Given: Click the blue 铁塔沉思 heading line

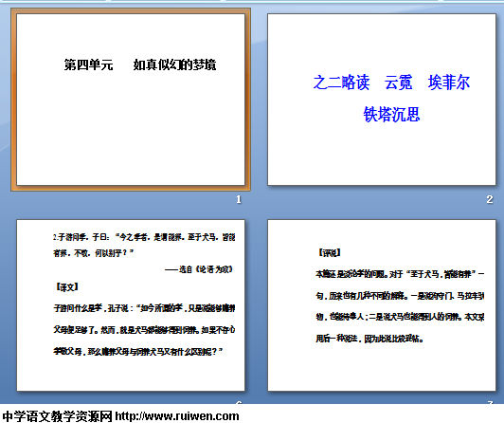Looking at the screenshot, I should [391, 114].
